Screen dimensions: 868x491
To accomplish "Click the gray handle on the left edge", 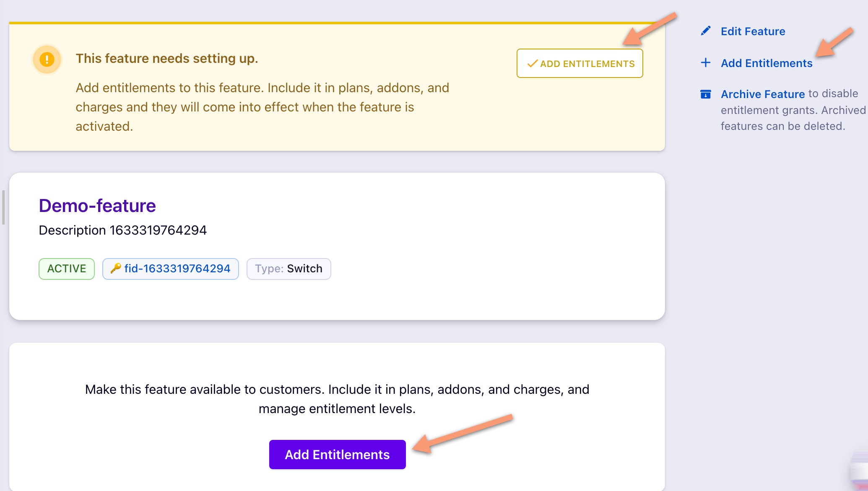I will point(3,207).
